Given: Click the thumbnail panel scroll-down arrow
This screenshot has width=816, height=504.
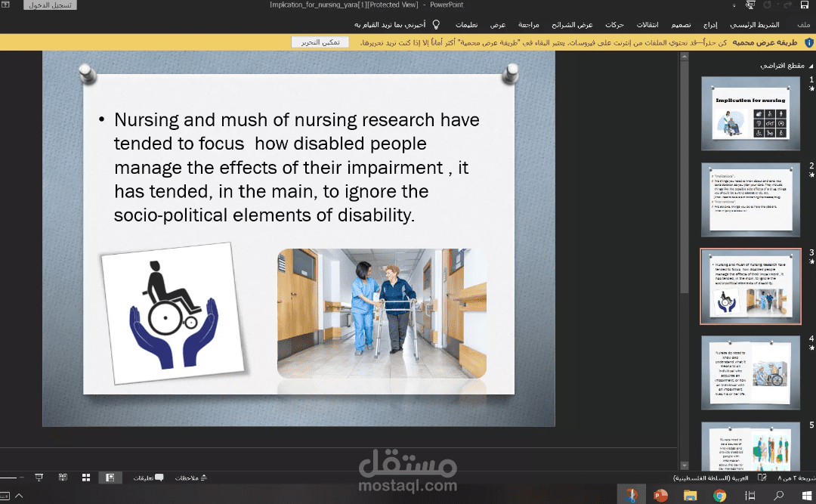Looking at the screenshot, I should click(x=685, y=465).
